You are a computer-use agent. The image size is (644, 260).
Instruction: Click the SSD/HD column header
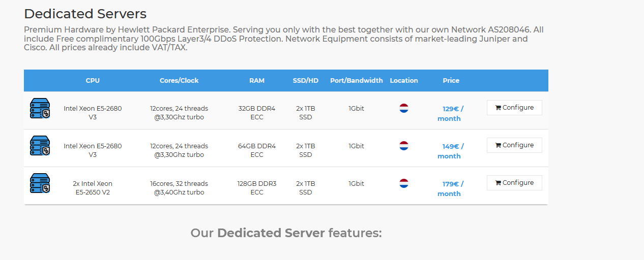click(x=306, y=80)
